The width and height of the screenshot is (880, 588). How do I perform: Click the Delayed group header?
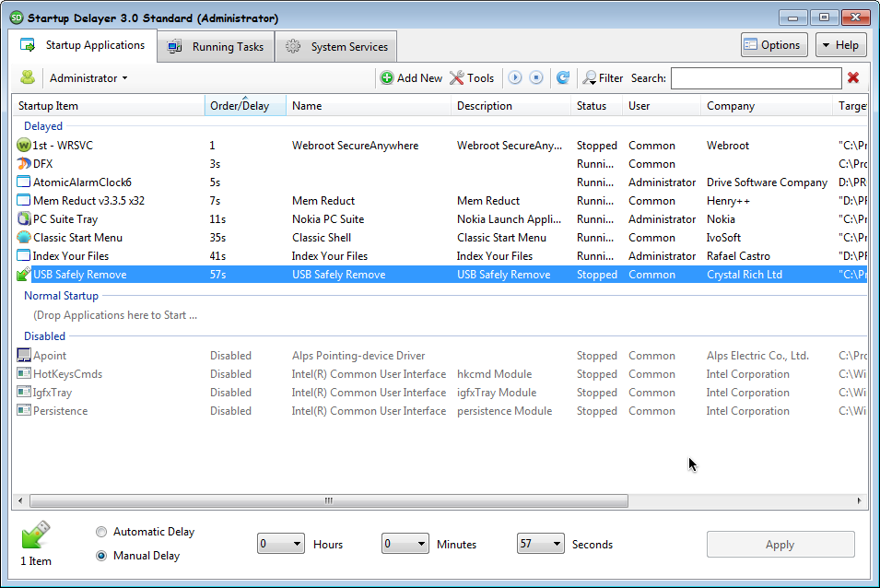point(42,126)
